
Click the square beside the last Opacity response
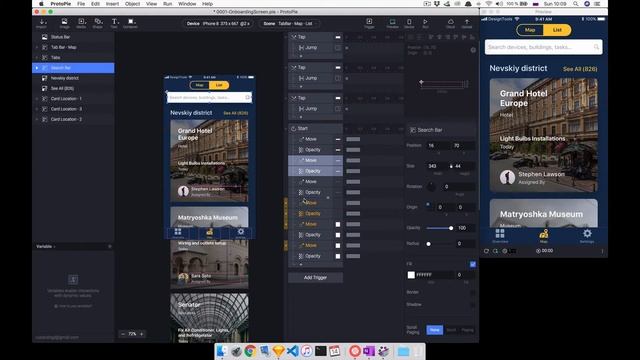point(338,256)
